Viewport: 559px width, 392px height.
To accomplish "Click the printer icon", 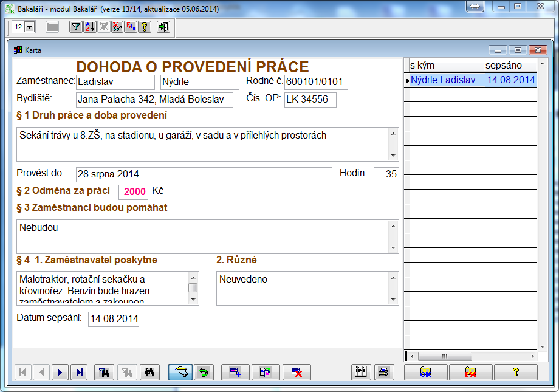I will pyautogui.click(x=383, y=372).
